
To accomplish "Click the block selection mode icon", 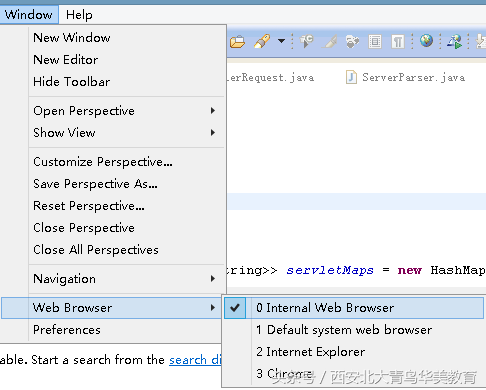I will (375, 42).
